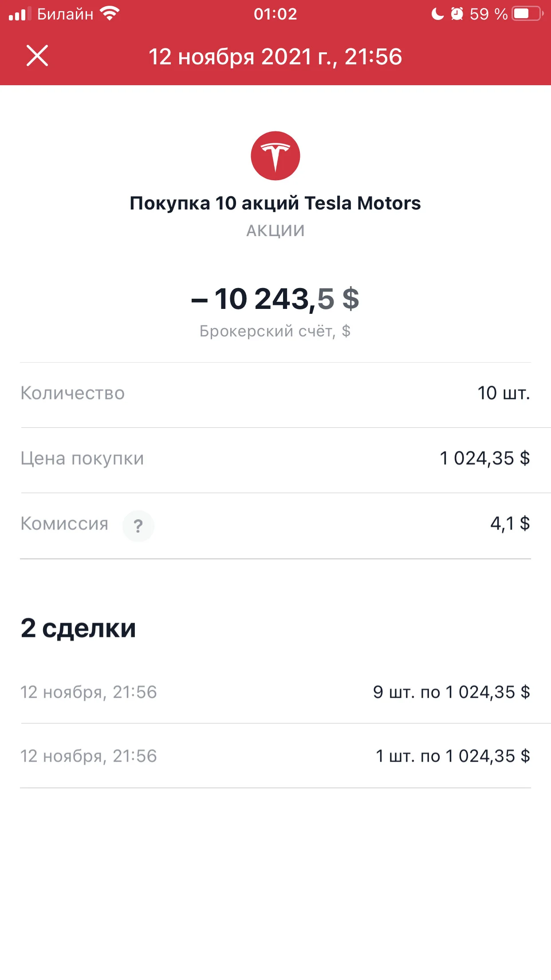The height and width of the screenshot is (980, 551).
Task: Tap the АКЦИИ category label
Action: 275,231
